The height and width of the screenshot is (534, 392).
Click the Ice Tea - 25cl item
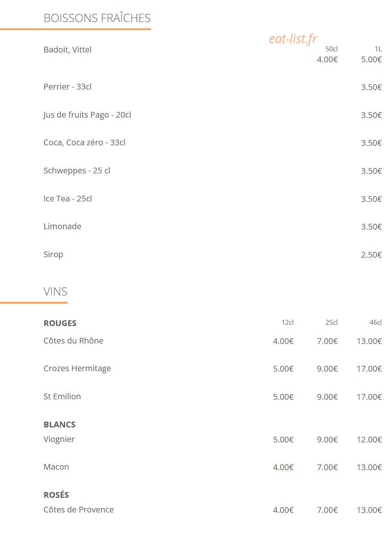tap(68, 199)
